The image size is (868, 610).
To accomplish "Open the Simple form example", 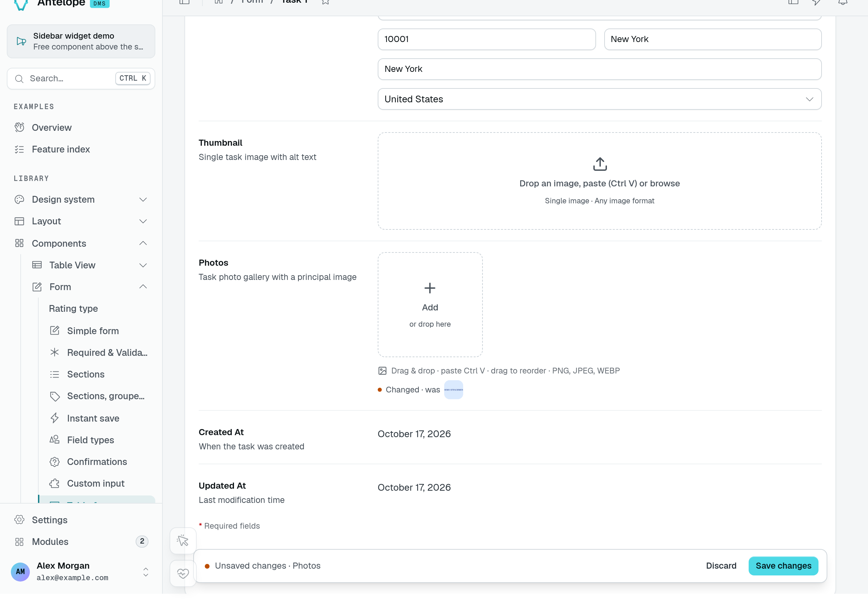I will [x=98, y=331].
